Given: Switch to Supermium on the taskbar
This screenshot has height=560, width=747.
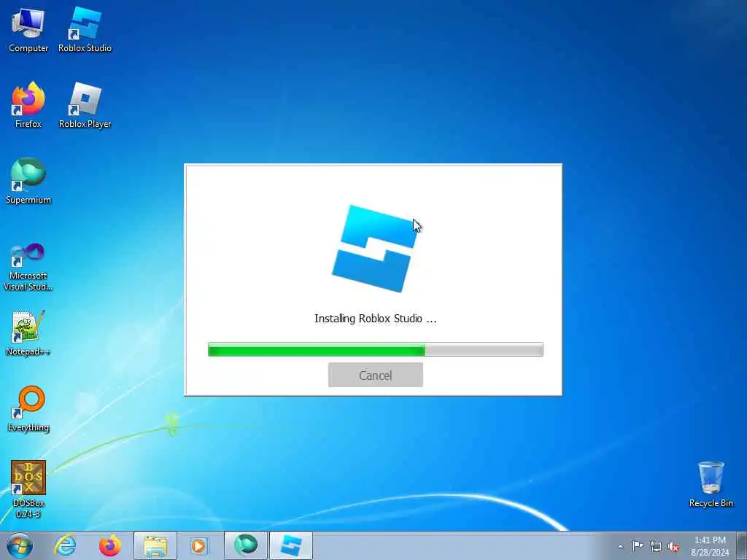Looking at the screenshot, I should [245, 545].
